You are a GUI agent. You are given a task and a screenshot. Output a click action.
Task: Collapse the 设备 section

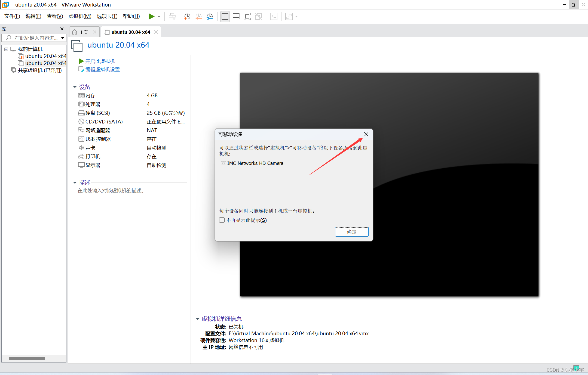pyautogui.click(x=75, y=87)
